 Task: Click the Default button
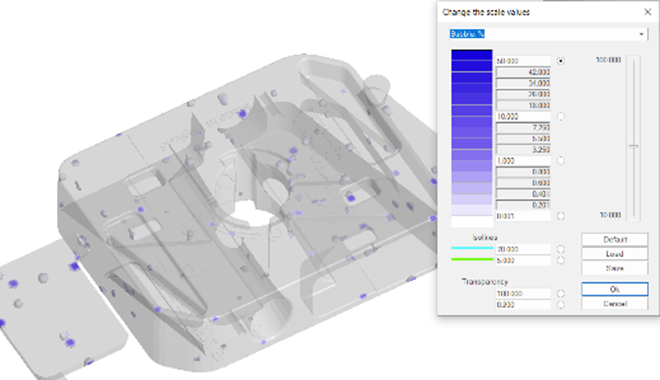[x=615, y=239]
